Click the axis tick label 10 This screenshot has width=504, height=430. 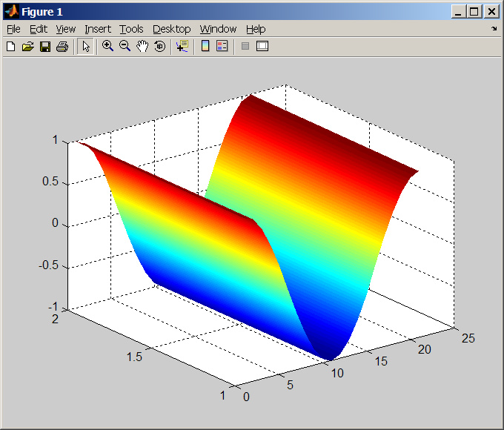pos(337,373)
